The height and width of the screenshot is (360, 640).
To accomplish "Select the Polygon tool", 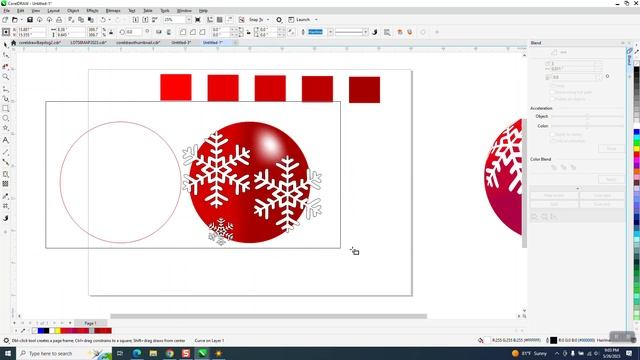I will 5,128.
